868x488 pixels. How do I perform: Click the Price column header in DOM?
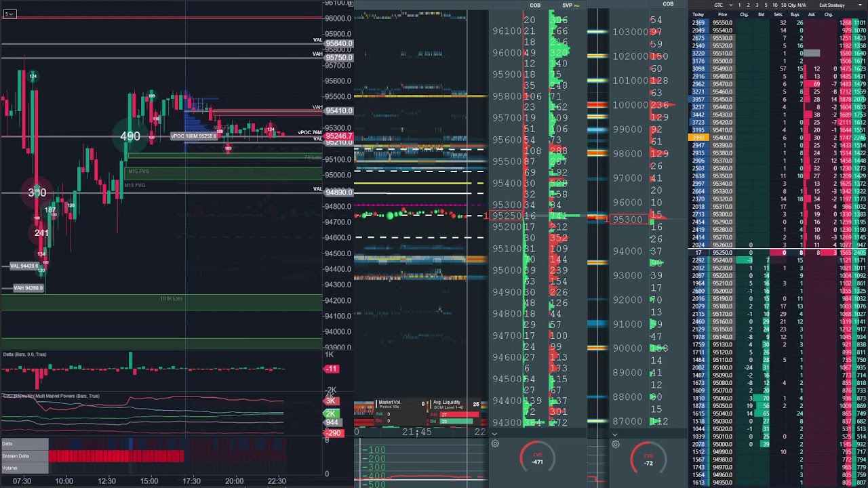coord(722,14)
